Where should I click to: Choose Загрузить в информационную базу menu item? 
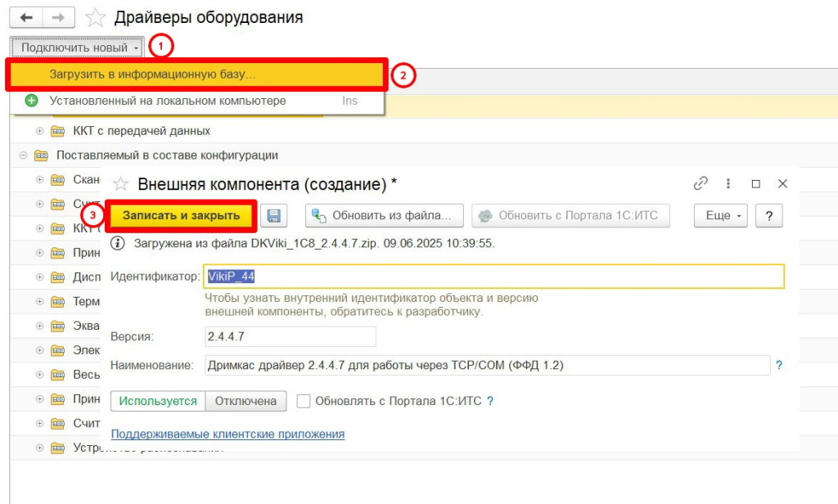[x=152, y=74]
